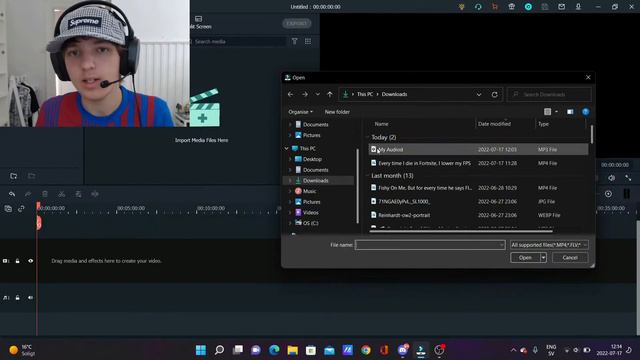Select the My Audio MP3 file

click(x=478, y=149)
